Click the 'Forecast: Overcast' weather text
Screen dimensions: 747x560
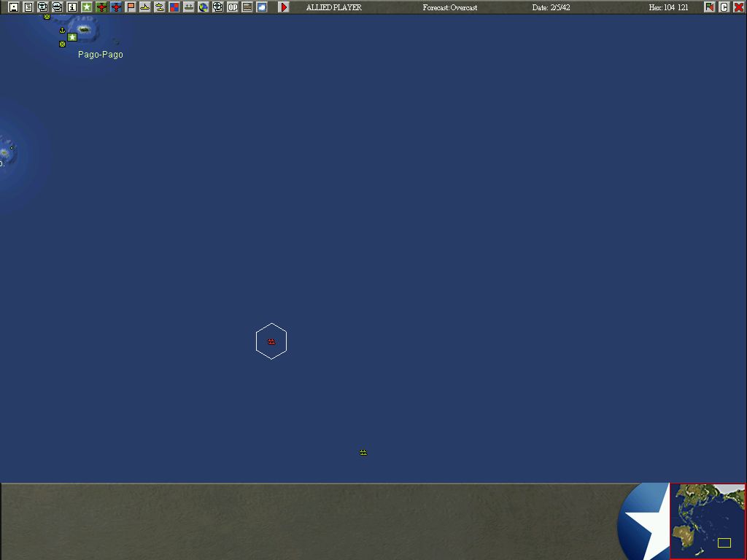(x=450, y=7)
